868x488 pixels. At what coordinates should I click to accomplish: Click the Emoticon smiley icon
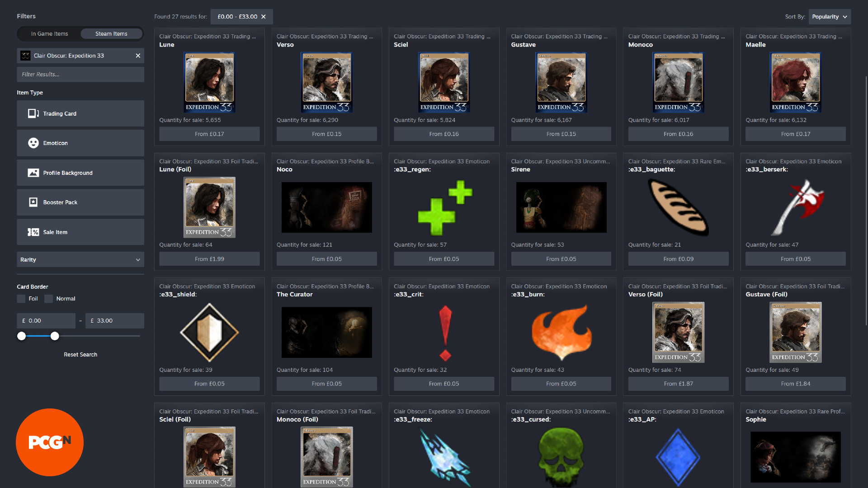tap(33, 143)
